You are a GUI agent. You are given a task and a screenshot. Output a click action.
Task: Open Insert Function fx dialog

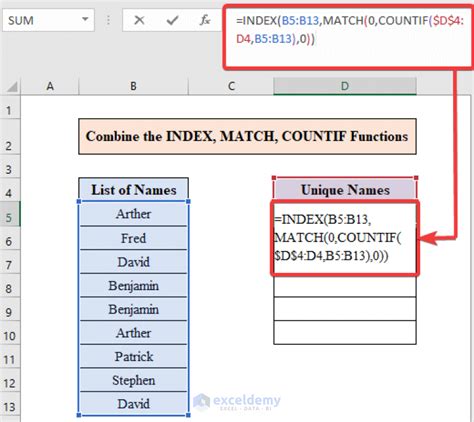pos(205,20)
